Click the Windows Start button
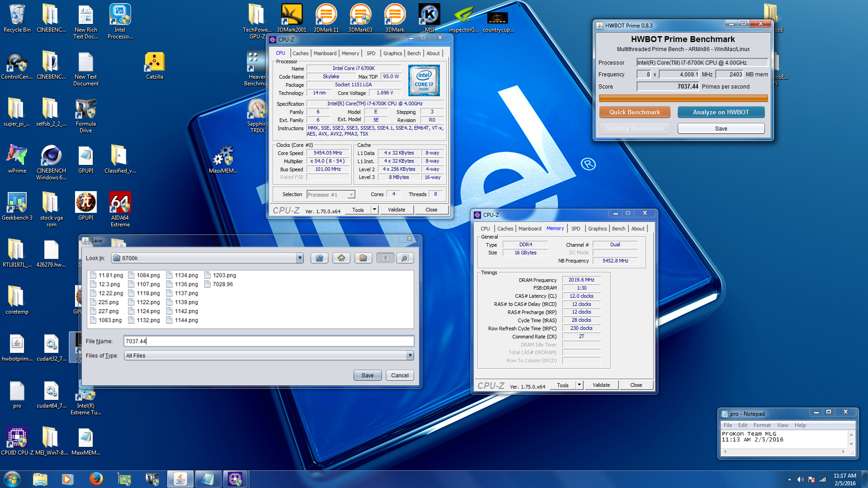The height and width of the screenshot is (488, 868). coord(12,479)
